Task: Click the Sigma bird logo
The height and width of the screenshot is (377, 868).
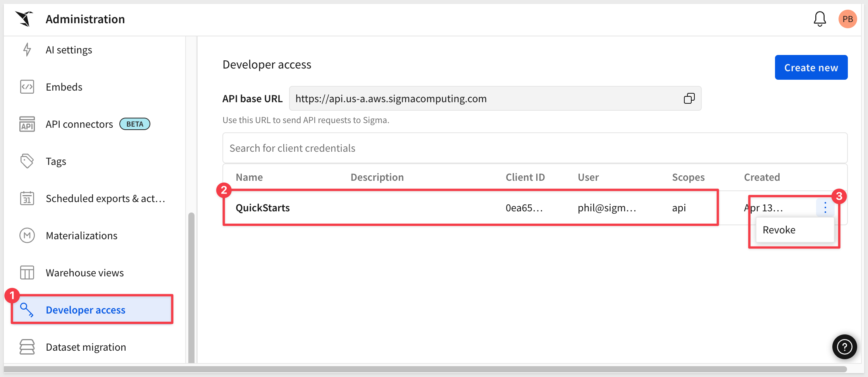Action: [24, 19]
